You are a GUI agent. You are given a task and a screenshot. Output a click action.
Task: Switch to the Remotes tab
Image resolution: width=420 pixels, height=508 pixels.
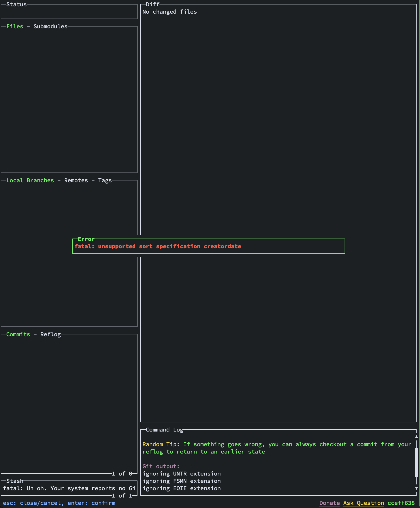click(76, 180)
